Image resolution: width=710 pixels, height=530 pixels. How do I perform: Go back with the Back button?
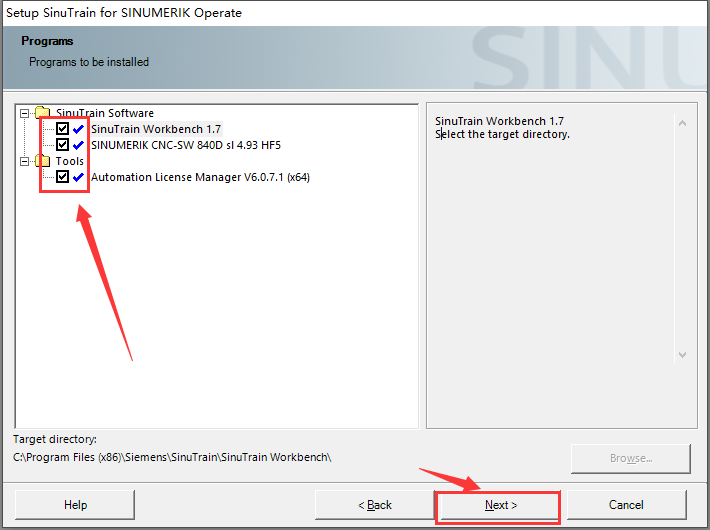click(x=375, y=505)
